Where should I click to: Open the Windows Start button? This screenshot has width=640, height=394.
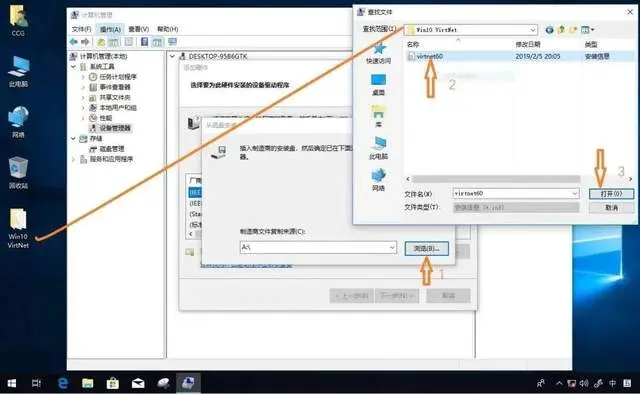[x=12, y=383]
